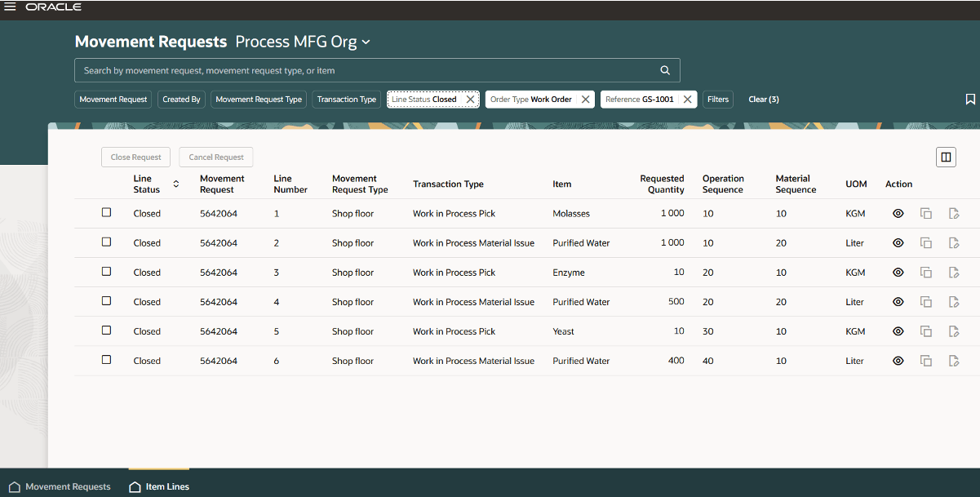Expand the Process MFG Org dropdown

tap(303, 42)
